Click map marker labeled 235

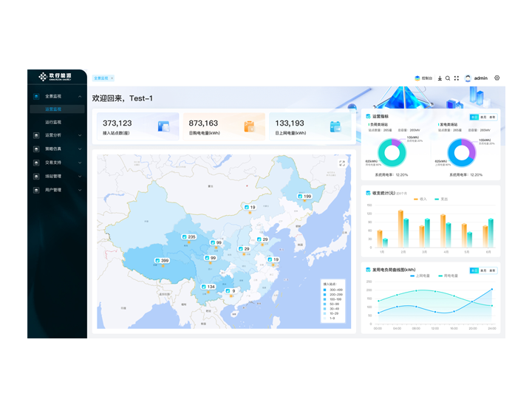point(188,237)
